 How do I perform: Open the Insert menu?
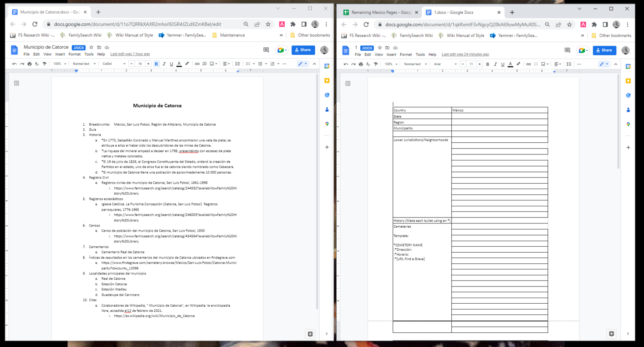pyautogui.click(x=60, y=54)
